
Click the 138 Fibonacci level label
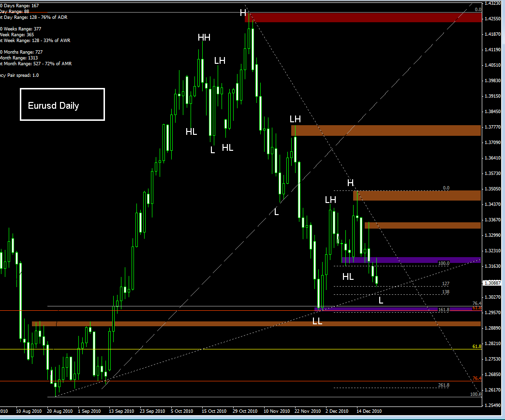[446, 292]
